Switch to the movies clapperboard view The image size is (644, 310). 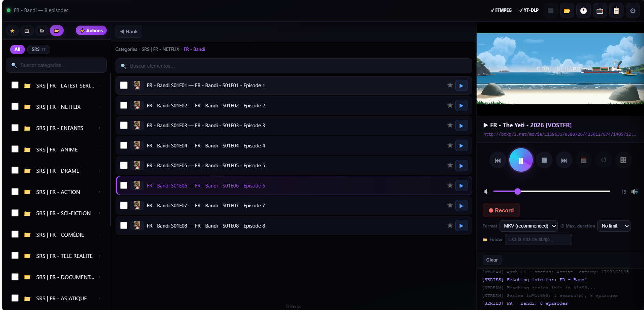42,31
